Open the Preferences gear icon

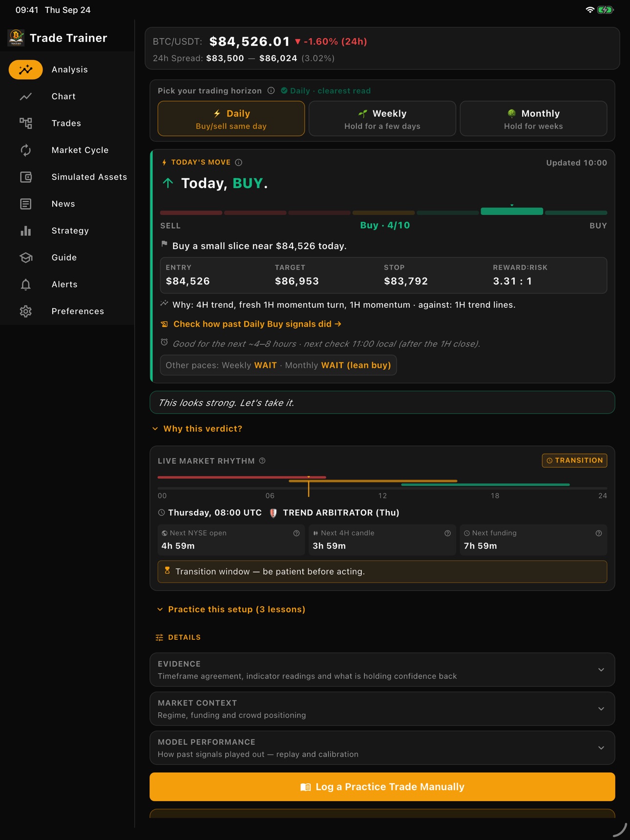[x=26, y=311]
